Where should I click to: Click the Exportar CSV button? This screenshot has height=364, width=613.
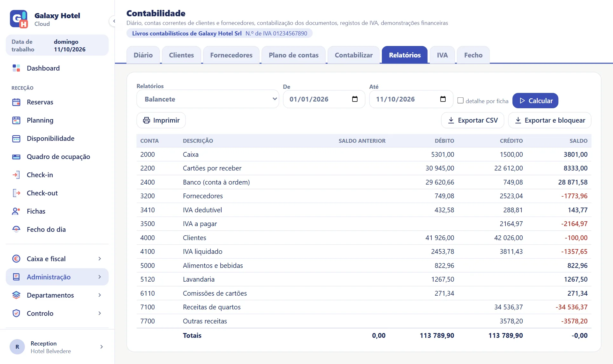coord(473,120)
